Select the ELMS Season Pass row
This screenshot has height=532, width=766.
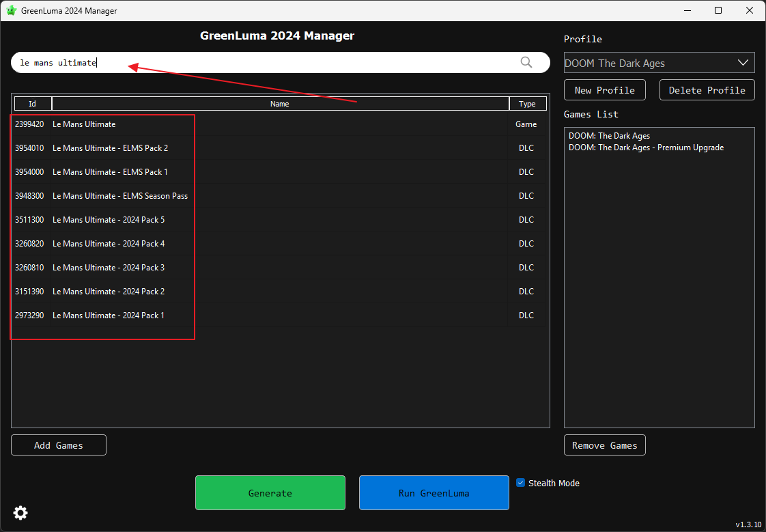120,196
